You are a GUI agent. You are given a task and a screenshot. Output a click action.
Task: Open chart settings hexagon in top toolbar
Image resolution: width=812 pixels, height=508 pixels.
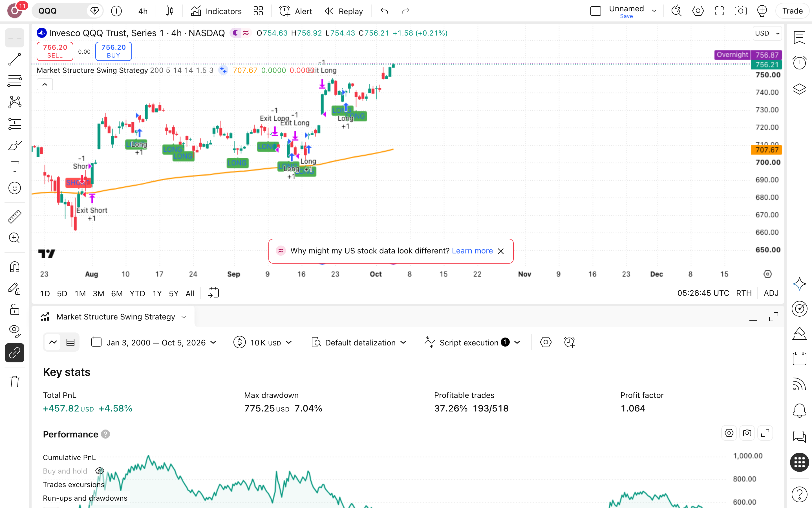pos(698,11)
